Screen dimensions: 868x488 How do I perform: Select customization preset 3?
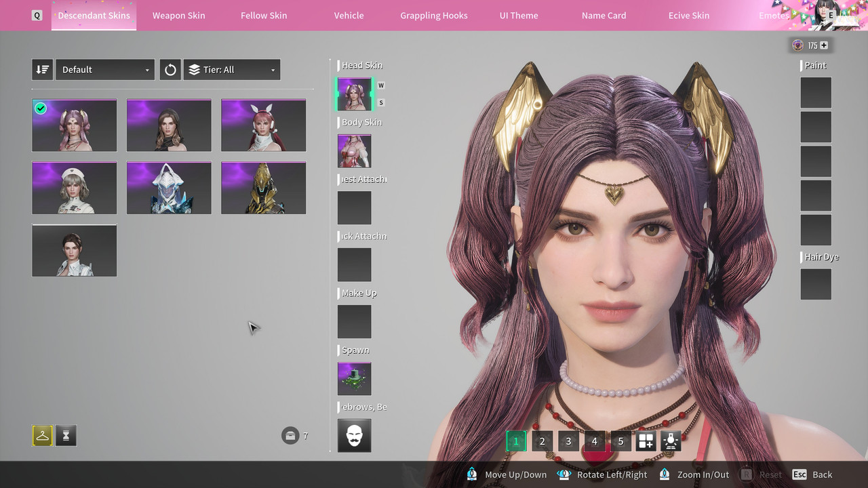click(568, 441)
